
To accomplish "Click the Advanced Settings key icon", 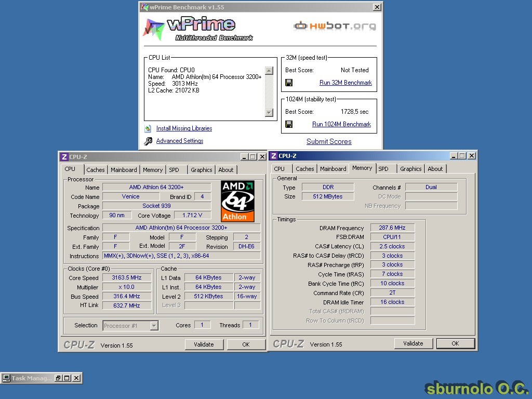I will coord(148,141).
